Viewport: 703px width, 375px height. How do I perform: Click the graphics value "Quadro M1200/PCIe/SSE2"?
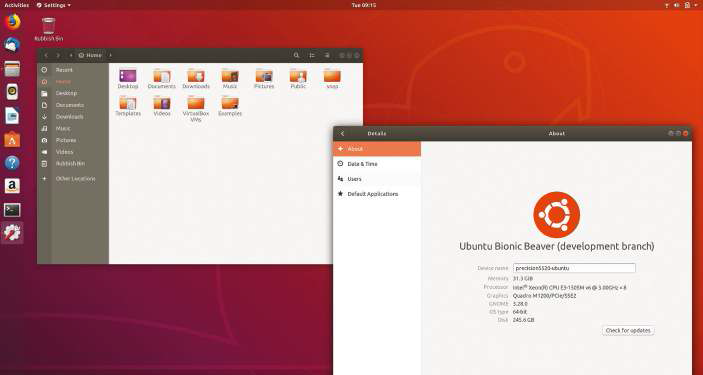pos(544,296)
